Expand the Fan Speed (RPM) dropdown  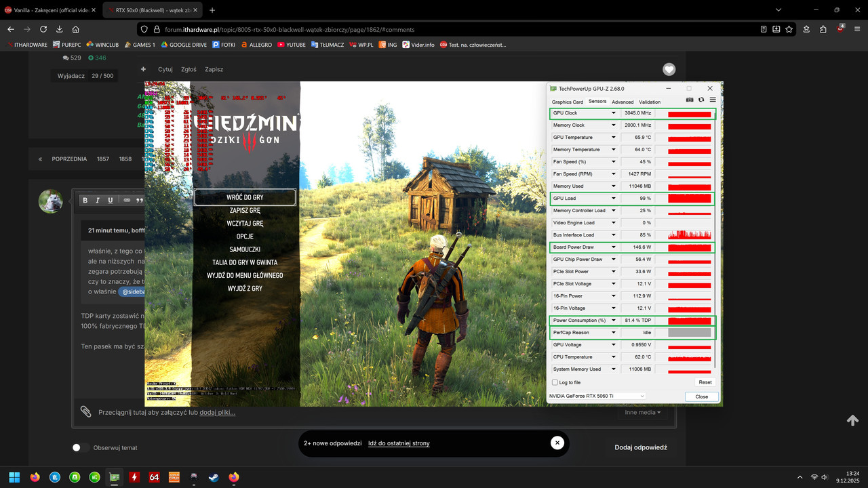[614, 174]
